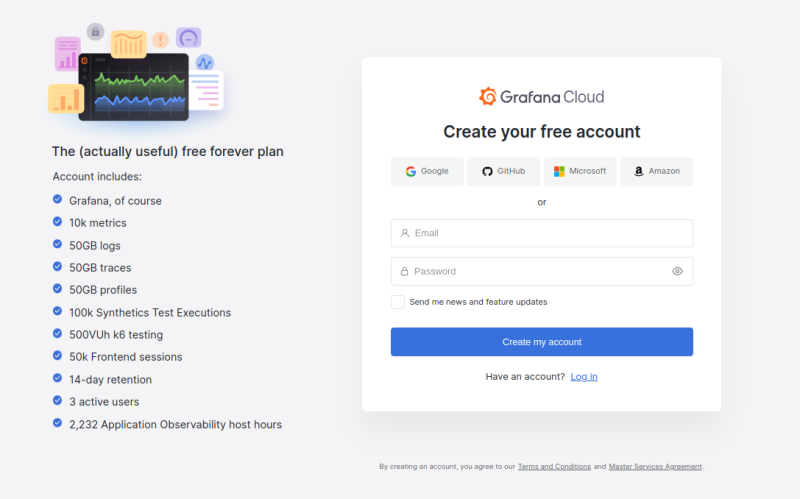Click the GitHub octocat icon
The image size is (800, 499).
tap(487, 171)
